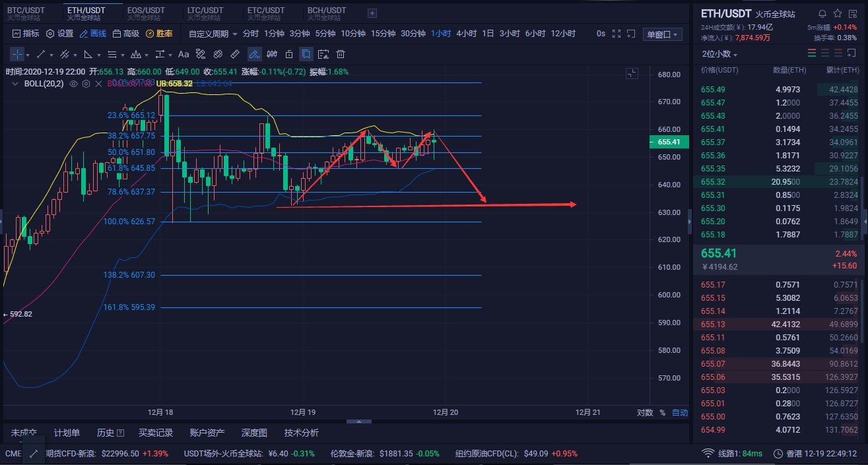This screenshot has width=868, height=465.
Task: Select the ruler measurement tool
Action: click(234, 54)
